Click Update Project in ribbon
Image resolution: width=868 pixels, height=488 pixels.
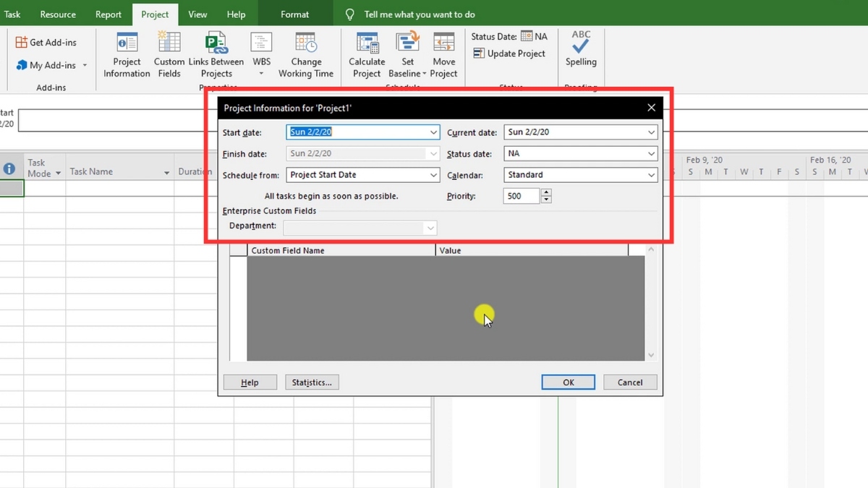[509, 53]
